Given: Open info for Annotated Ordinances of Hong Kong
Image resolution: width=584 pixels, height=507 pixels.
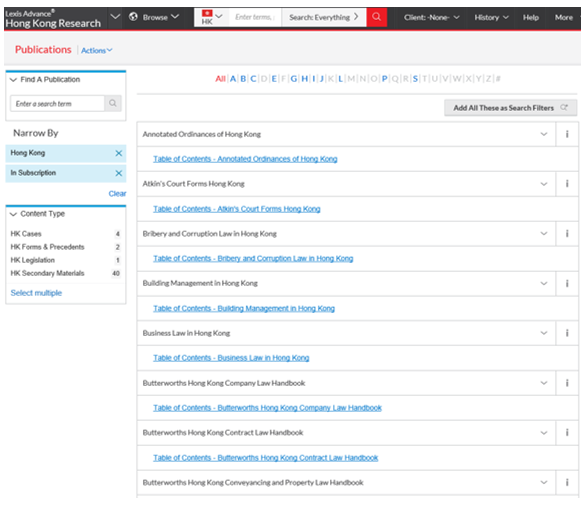Looking at the screenshot, I should point(567,134).
